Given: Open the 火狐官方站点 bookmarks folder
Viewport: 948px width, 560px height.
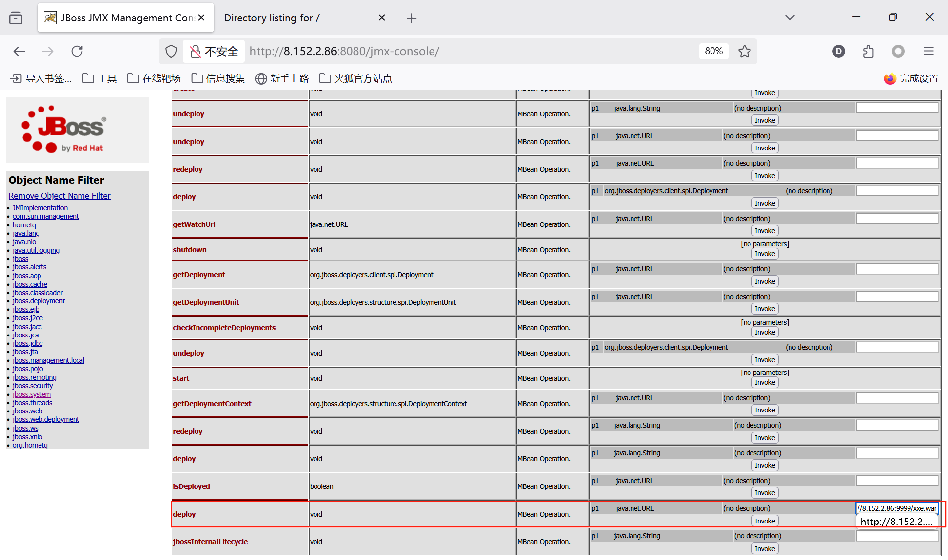Looking at the screenshot, I should pyautogui.click(x=355, y=78).
